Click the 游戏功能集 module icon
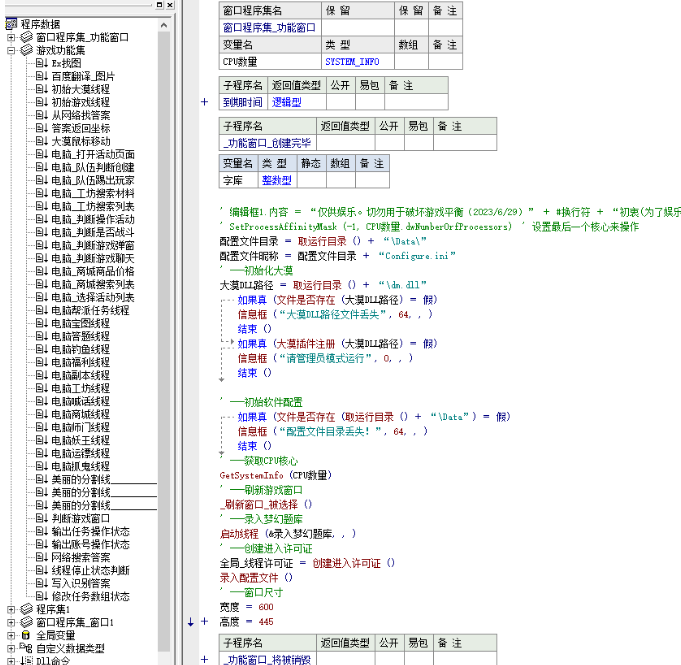 tap(27, 49)
